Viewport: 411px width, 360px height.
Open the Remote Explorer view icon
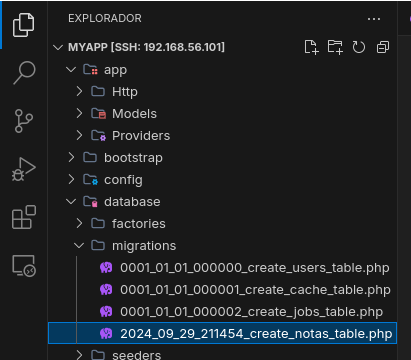[24, 266]
